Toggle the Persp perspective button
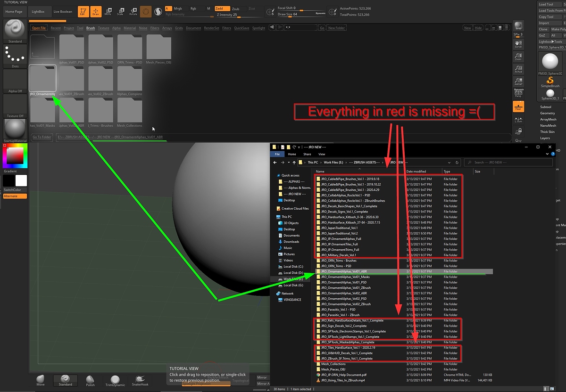This screenshot has width=566, height=392. 518,93
